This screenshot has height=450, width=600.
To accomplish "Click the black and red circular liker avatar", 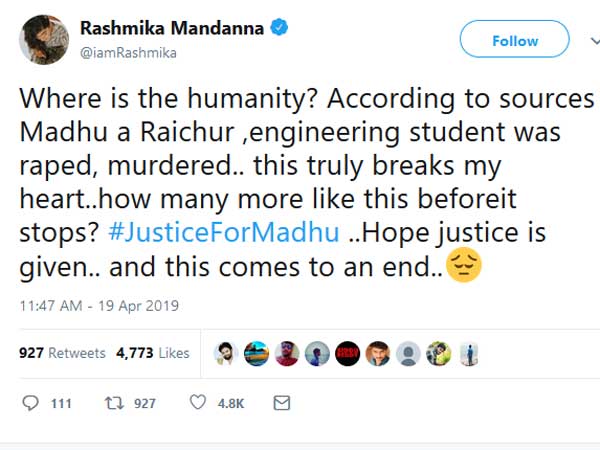I will tap(347, 353).
